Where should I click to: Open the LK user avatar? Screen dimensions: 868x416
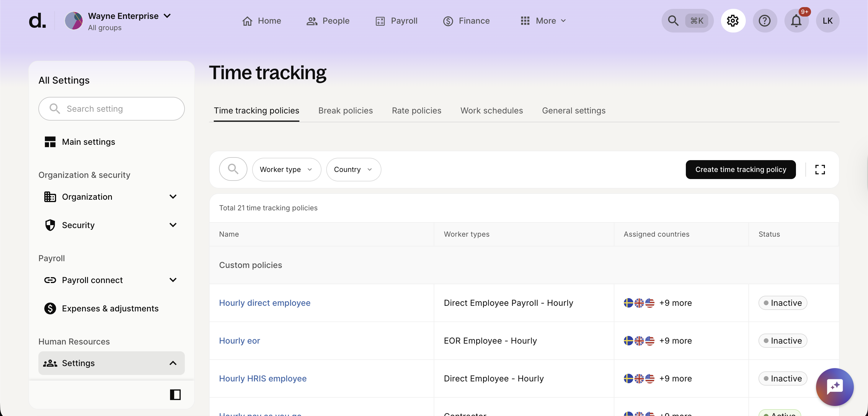(x=828, y=21)
